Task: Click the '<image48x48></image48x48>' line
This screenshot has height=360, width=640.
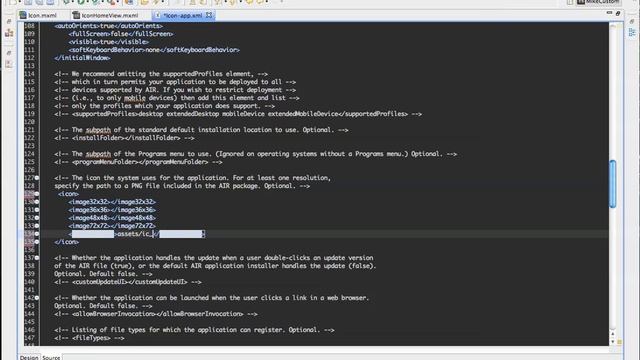Action: click(x=112, y=218)
